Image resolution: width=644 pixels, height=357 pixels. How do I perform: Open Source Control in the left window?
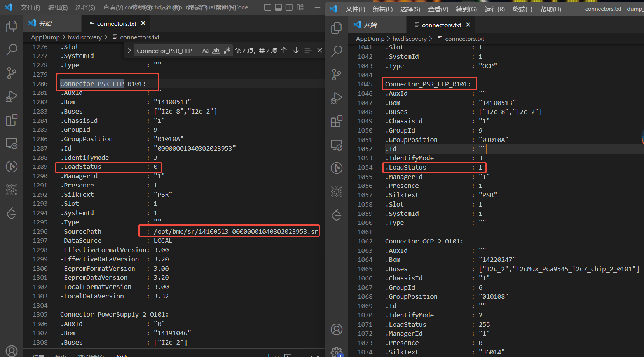12,73
